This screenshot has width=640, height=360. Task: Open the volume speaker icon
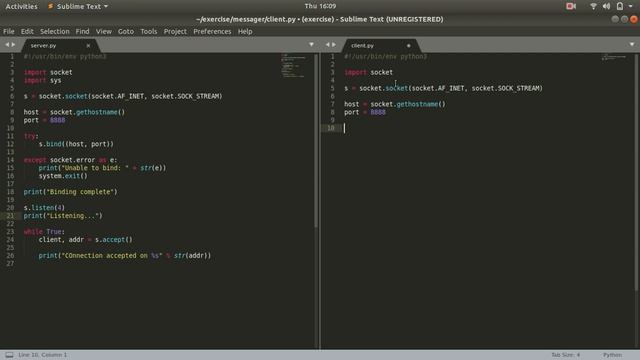[607, 6]
